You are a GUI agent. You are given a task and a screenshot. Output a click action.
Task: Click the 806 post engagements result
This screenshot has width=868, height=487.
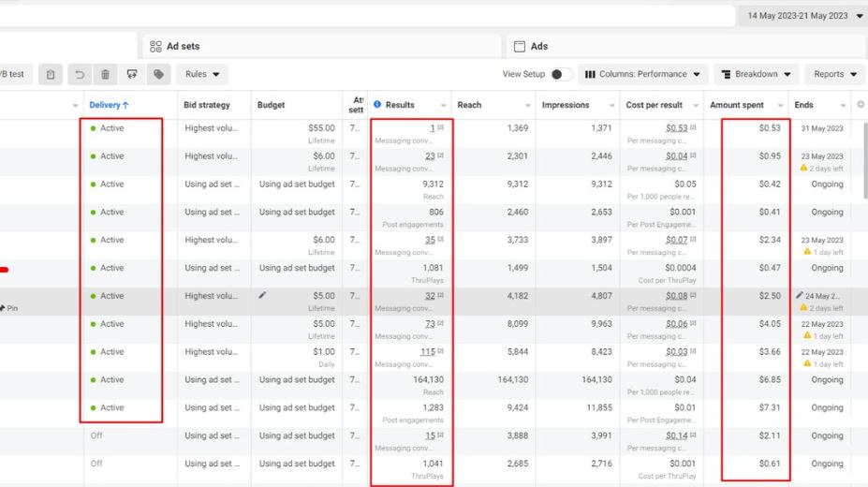[436, 212]
